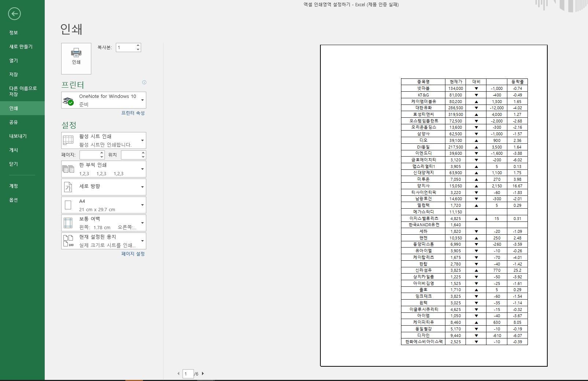Open the A4 paper size dropdown
Image resolution: width=588 pixels, height=381 pixels.
[104, 205]
